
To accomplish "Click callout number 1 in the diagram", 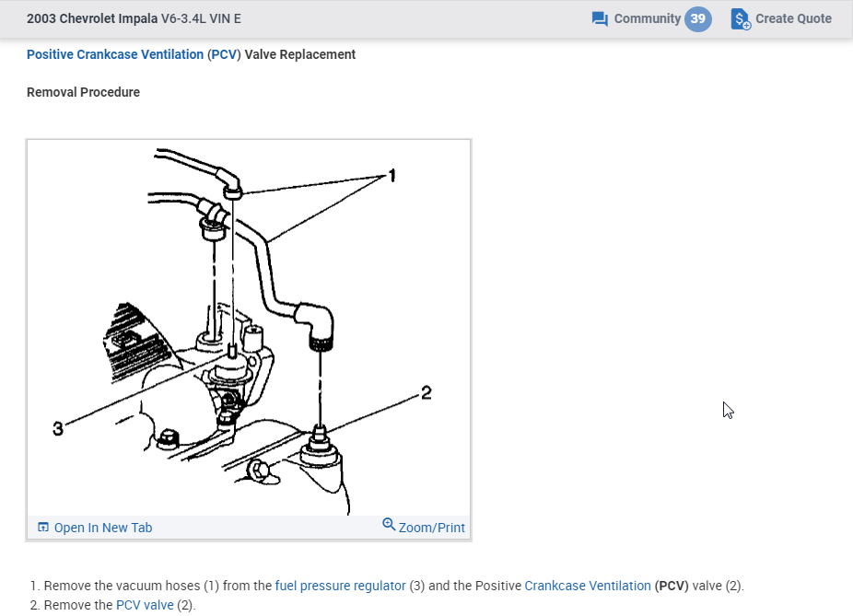I will 392,176.
